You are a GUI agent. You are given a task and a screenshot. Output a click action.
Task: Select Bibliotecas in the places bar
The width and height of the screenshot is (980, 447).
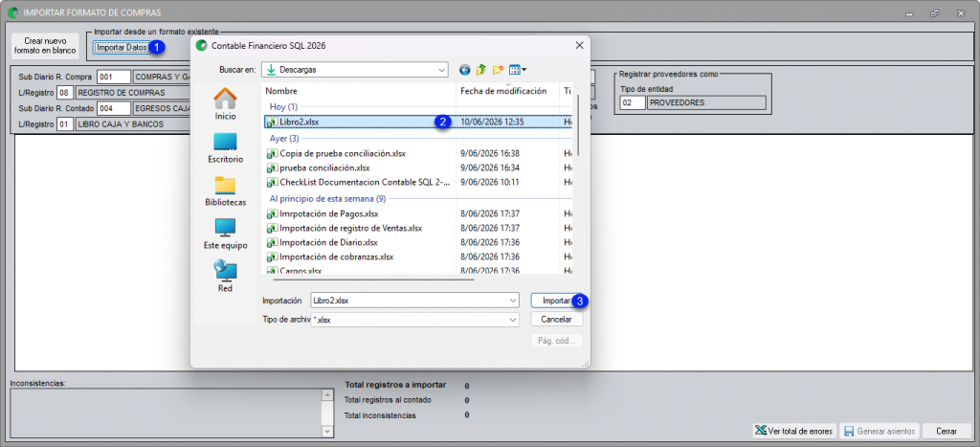tap(225, 191)
